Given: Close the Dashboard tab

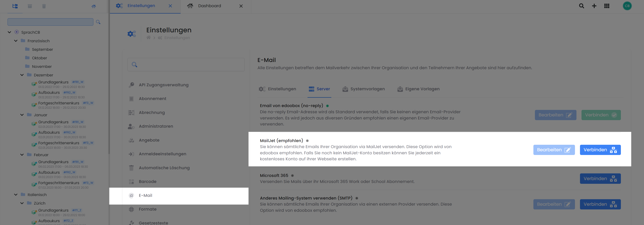Looking at the screenshot, I should click(x=241, y=6).
